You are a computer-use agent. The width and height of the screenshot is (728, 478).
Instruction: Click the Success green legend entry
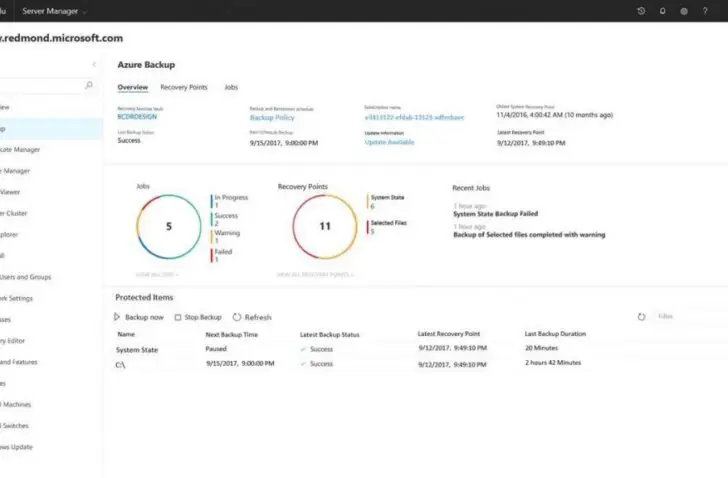(225, 220)
